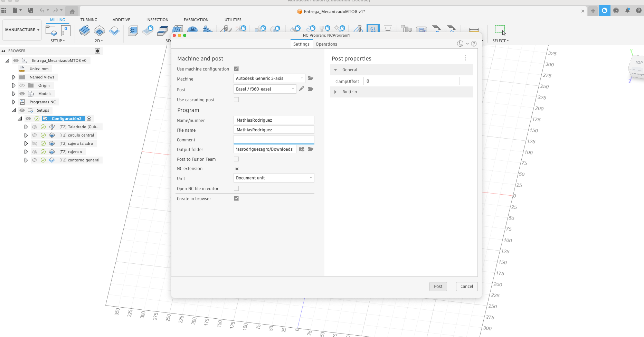644x337 pixels.
Task: Uncheck Use machine configuration checkbox
Action: [236, 69]
